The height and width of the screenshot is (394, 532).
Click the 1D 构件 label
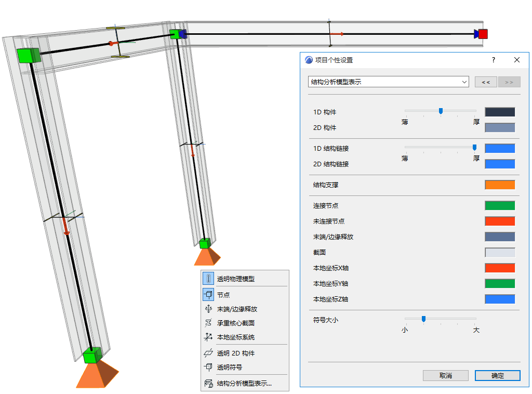(x=325, y=112)
